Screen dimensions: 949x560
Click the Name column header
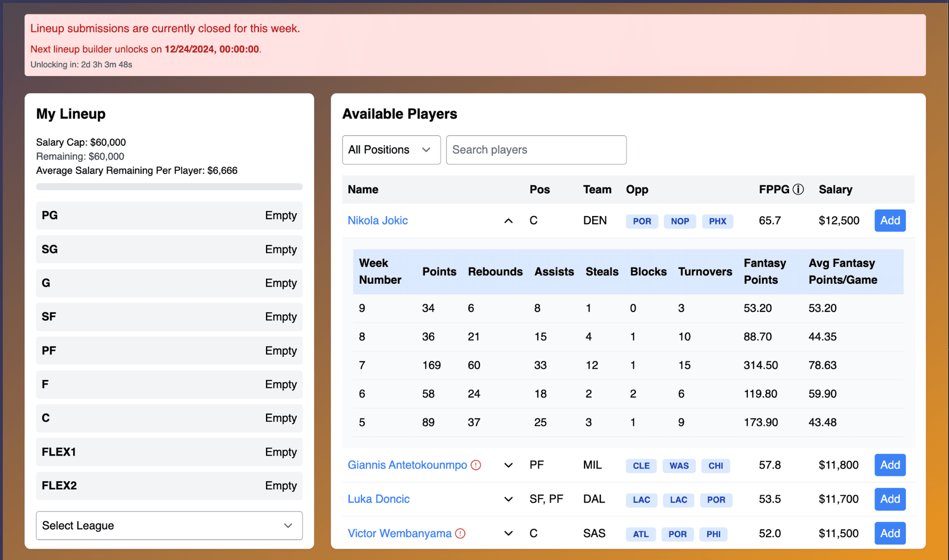363,189
